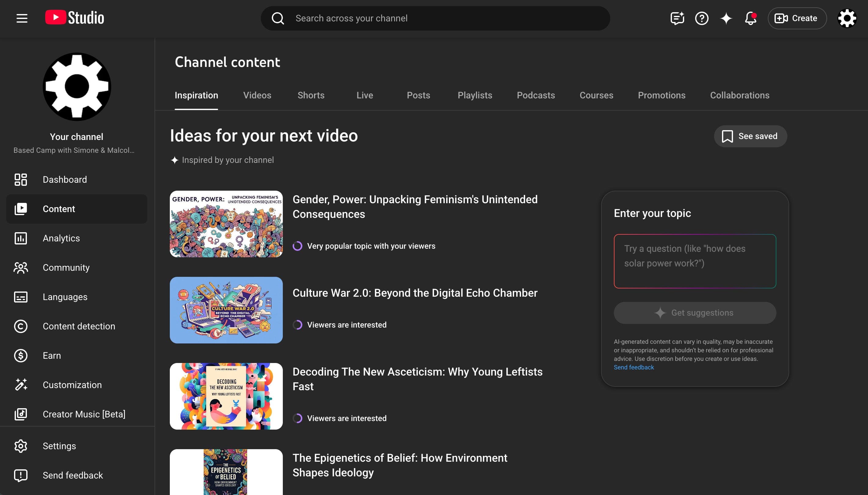Open the comments feedback icon in header

(x=677, y=18)
